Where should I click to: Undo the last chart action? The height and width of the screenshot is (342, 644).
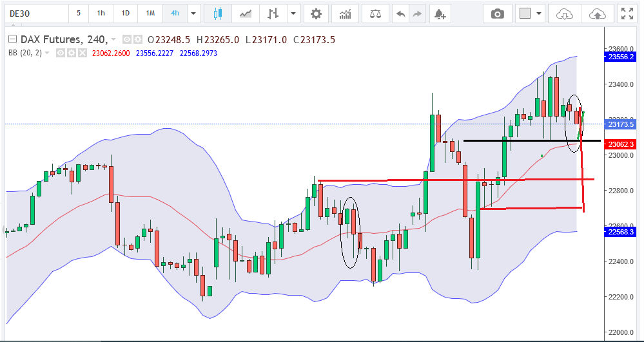[x=401, y=14]
